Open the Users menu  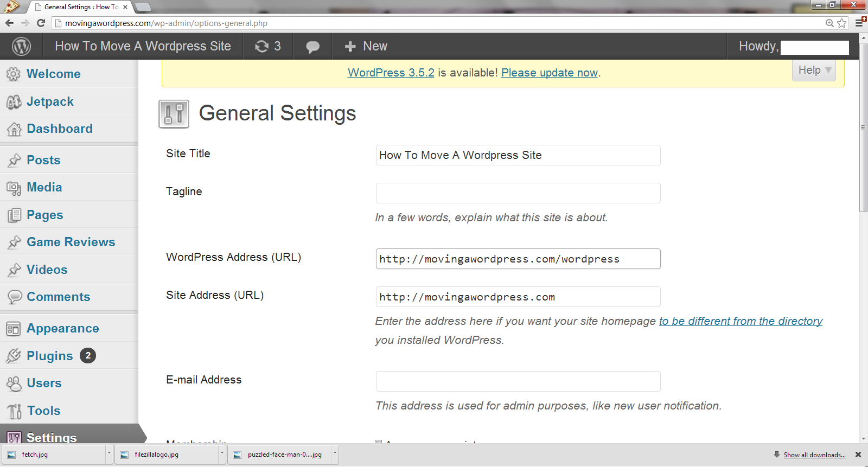tap(44, 383)
